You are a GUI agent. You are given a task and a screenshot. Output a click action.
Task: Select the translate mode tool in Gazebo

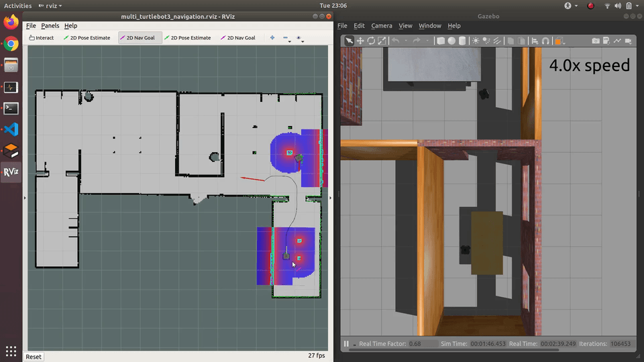pos(360,41)
